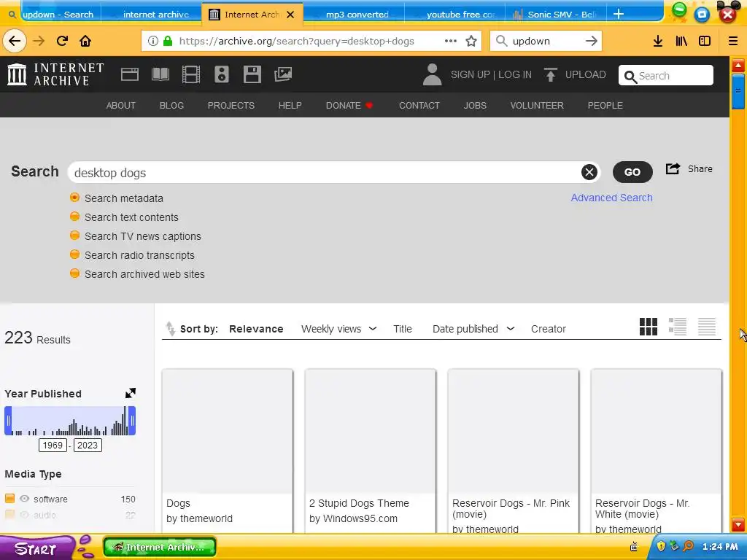This screenshot has width=747, height=560.
Task: Click the GO search button
Action: [x=632, y=172]
